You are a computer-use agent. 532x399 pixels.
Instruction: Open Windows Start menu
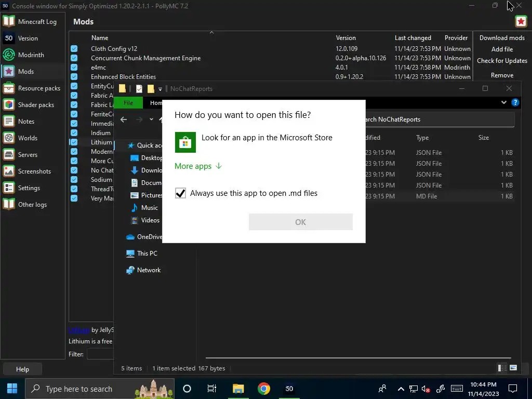(x=12, y=389)
